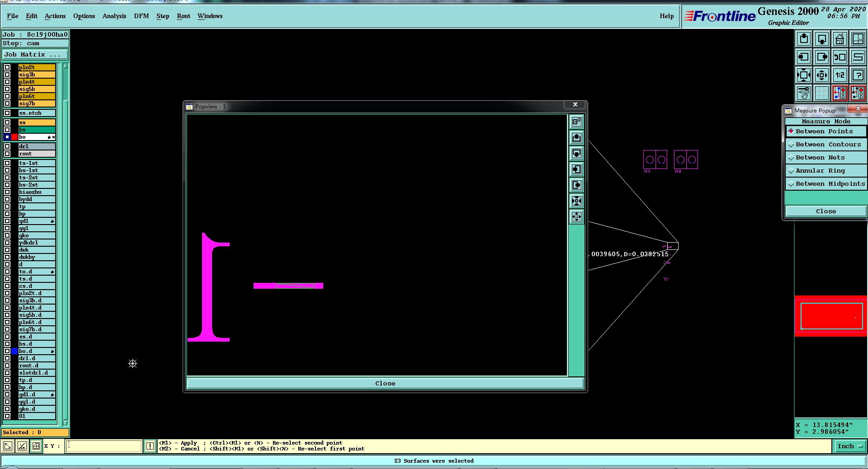868x469 pixels.
Task: Click Close in Measure Popup
Action: pyautogui.click(x=826, y=211)
